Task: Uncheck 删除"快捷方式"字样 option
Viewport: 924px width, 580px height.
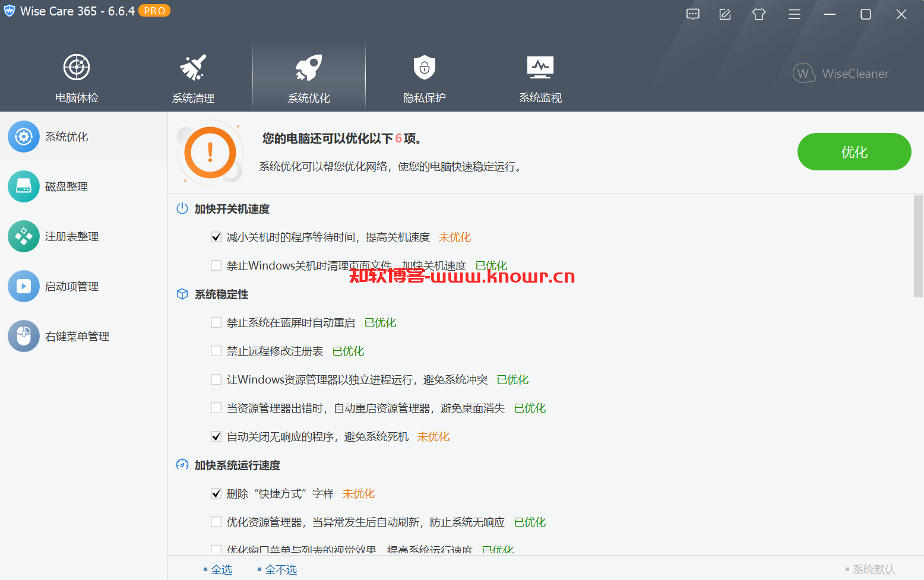Action: tap(216, 493)
